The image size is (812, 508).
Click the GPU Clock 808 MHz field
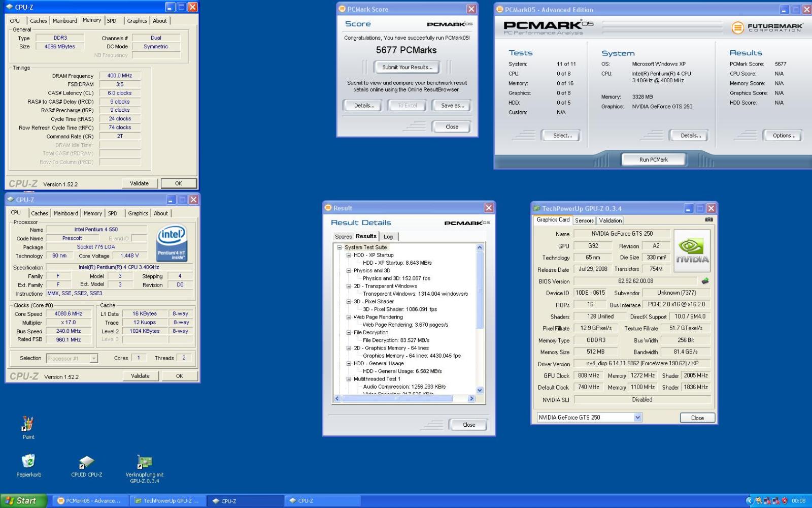(589, 376)
